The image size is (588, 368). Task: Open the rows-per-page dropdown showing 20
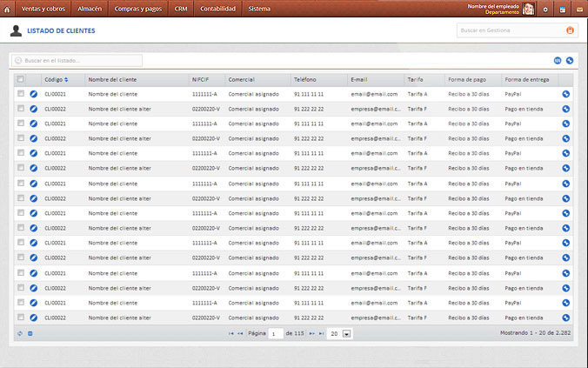346,333
